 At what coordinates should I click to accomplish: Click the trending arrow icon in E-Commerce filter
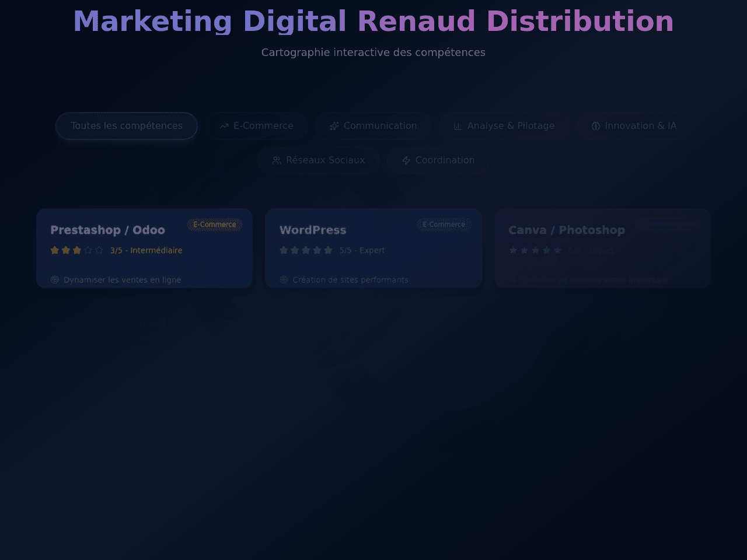pos(224,126)
